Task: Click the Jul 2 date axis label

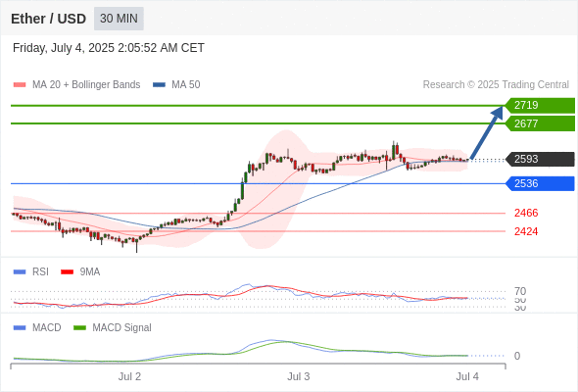Action: pos(129,376)
